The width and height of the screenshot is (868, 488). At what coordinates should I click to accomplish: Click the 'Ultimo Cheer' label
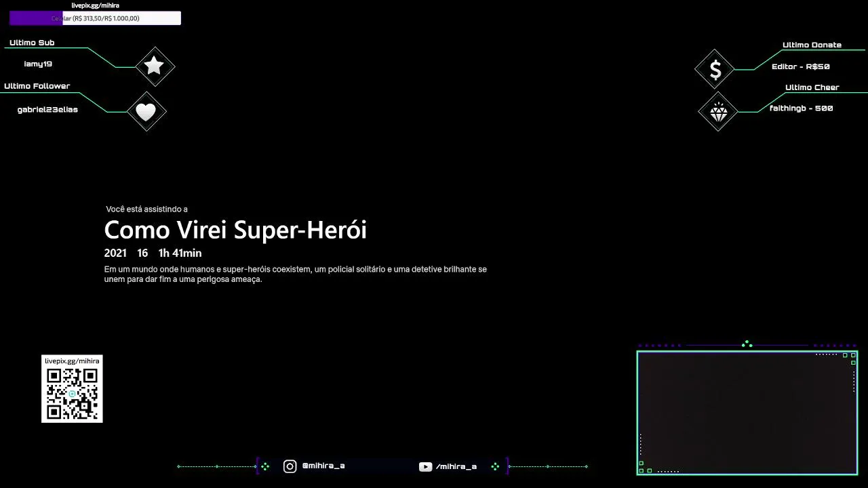pyautogui.click(x=812, y=87)
